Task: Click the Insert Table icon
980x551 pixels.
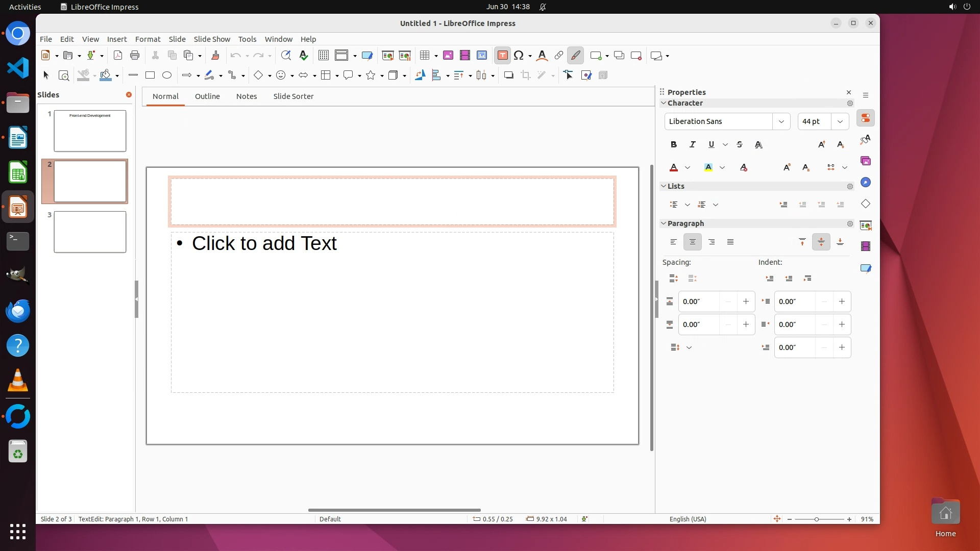Action: tap(425, 56)
